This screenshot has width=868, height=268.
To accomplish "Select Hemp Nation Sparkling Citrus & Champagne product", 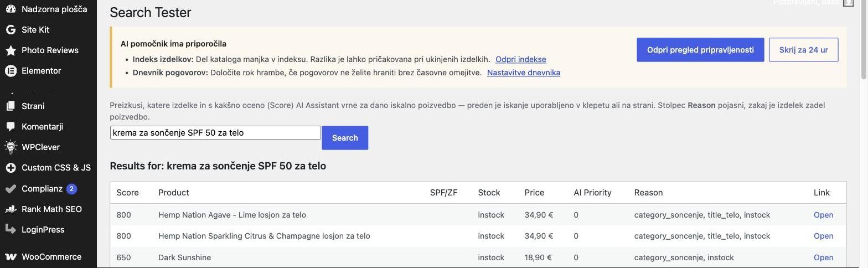I will tap(264, 236).
